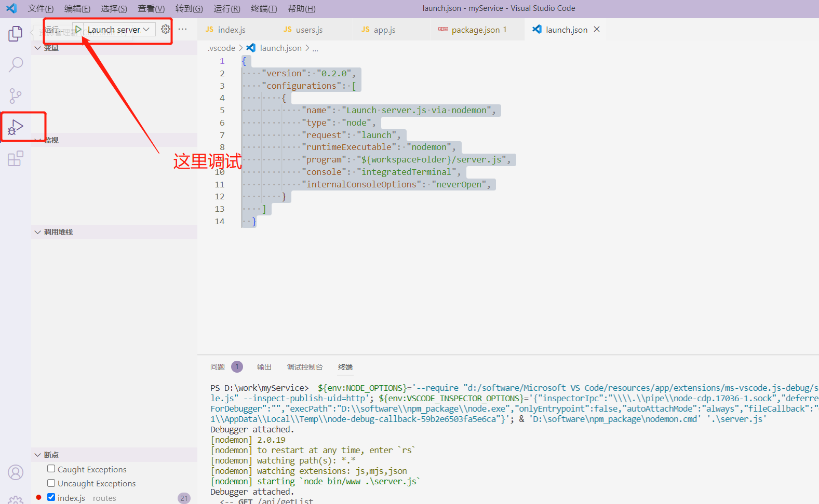This screenshot has height=504, width=819.
Task: Collapse the 变量 (Variables) section
Action: (114, 48)
